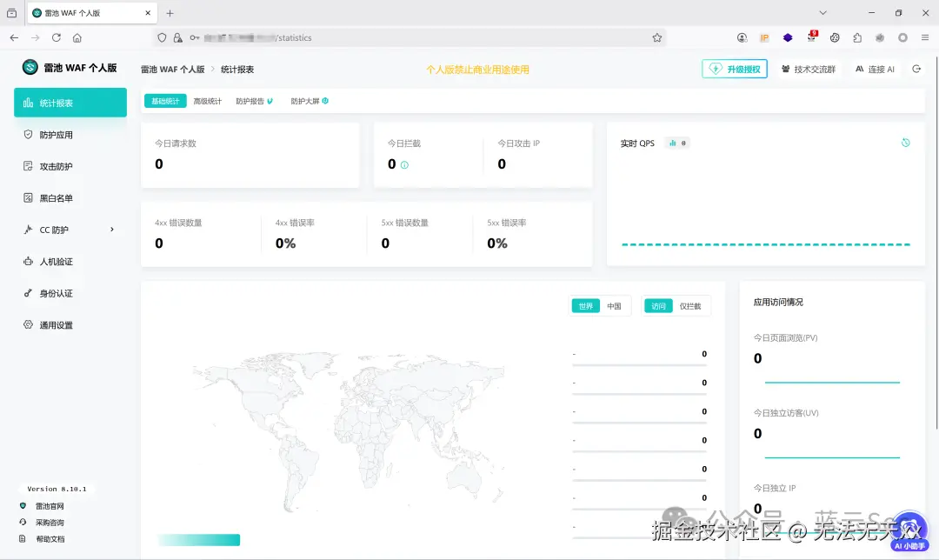Select the 身份认证 sidebar icon
The height and width of the screenshot is (560, 939).
click(x=26, y=293)
